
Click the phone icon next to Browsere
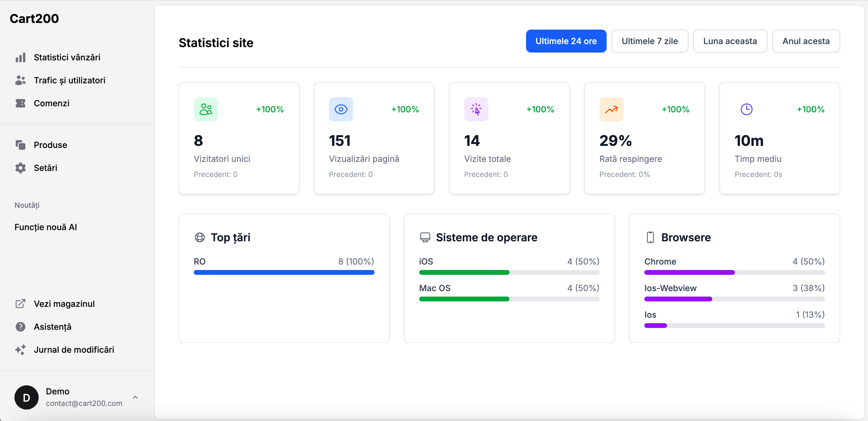(x=650, y=237)
